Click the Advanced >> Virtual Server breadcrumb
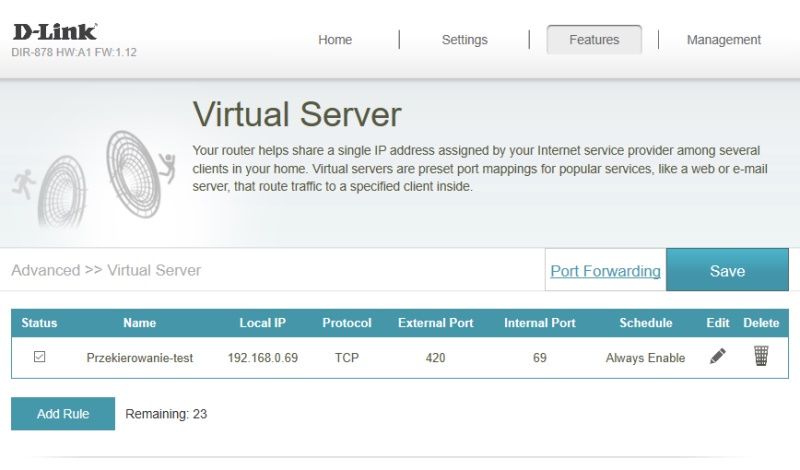The image size is (800, 470). (106, 270)
